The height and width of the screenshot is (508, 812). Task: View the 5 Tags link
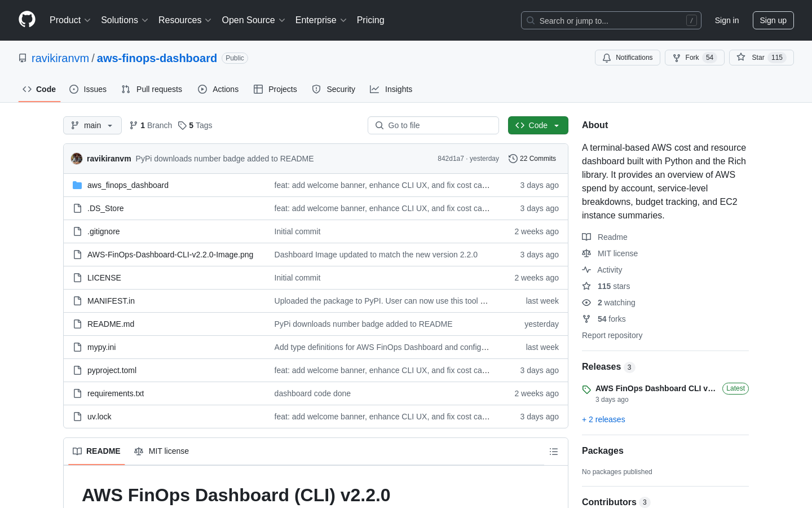195,125
